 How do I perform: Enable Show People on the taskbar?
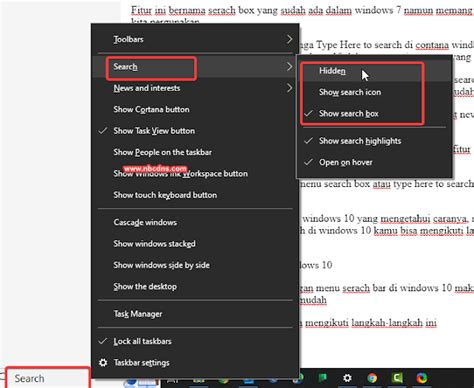coord(195,152)
